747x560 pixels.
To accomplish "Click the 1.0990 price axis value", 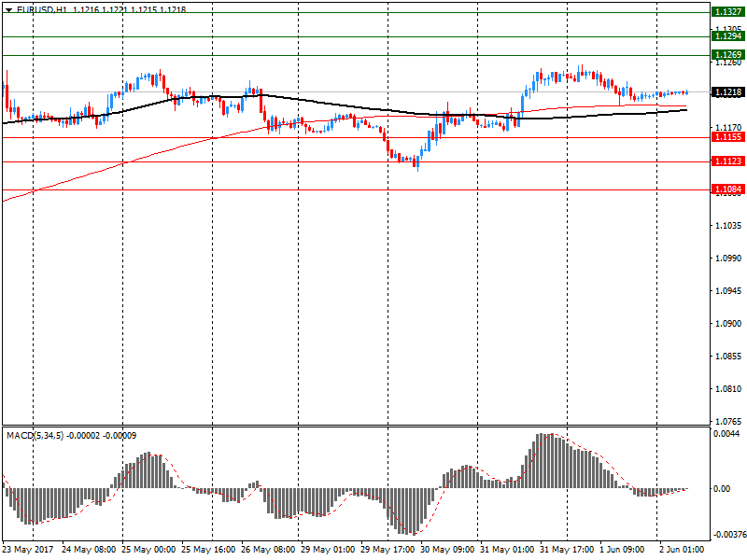I will coord(728,259).
